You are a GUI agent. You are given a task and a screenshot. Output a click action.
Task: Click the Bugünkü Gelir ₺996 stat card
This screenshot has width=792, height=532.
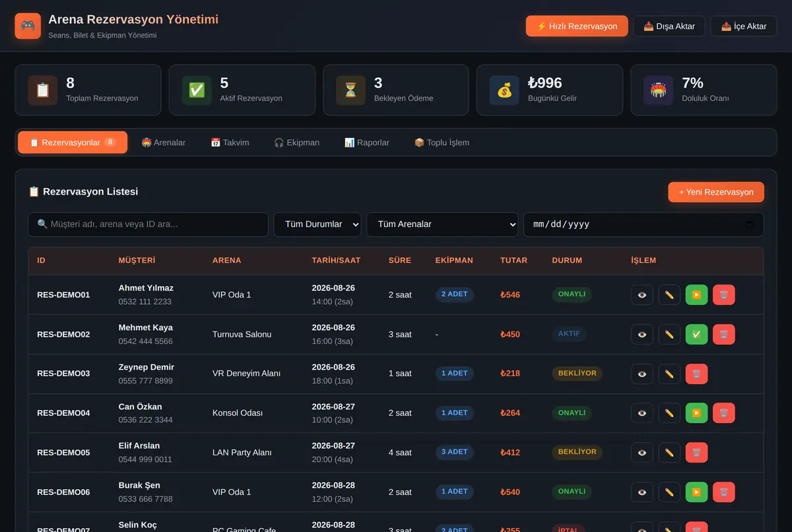pyautogui.click(x=550, y=90)
